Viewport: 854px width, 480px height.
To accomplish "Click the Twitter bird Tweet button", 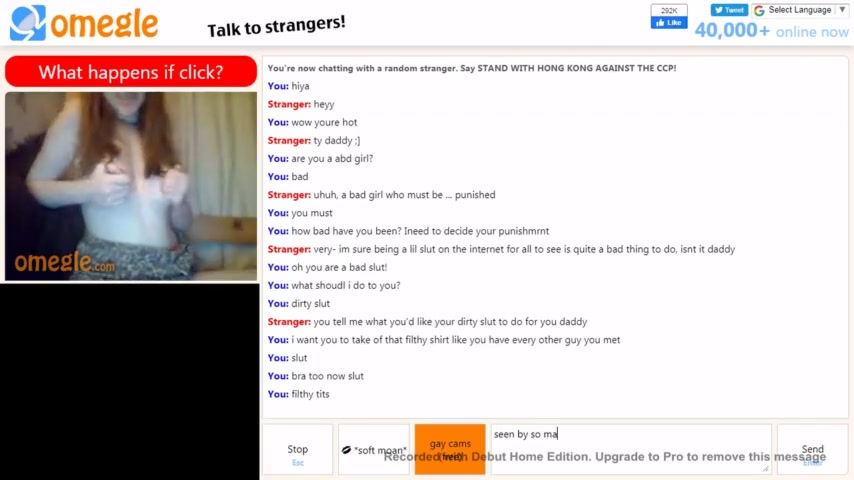I will click(x=729, y=10).
